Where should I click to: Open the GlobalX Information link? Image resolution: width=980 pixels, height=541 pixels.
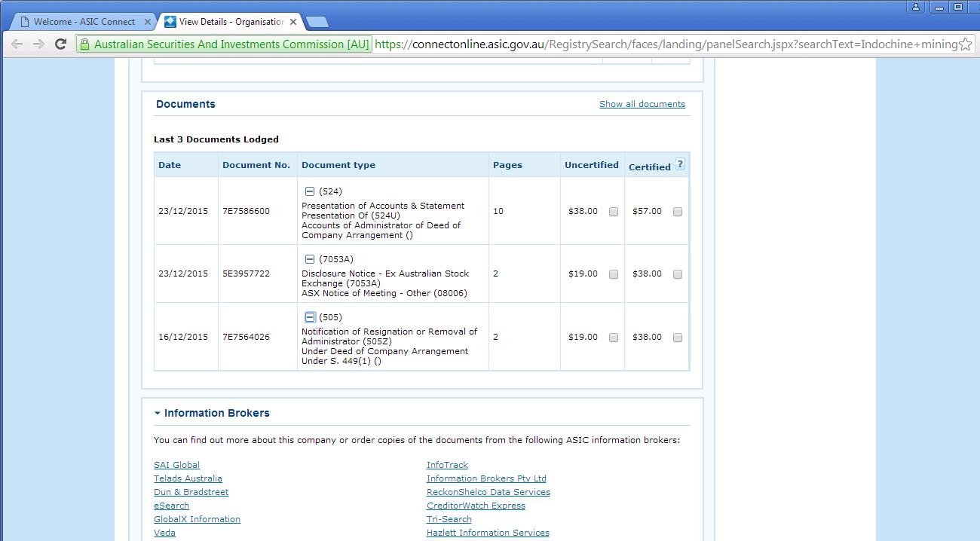click(x=197, y=519)
